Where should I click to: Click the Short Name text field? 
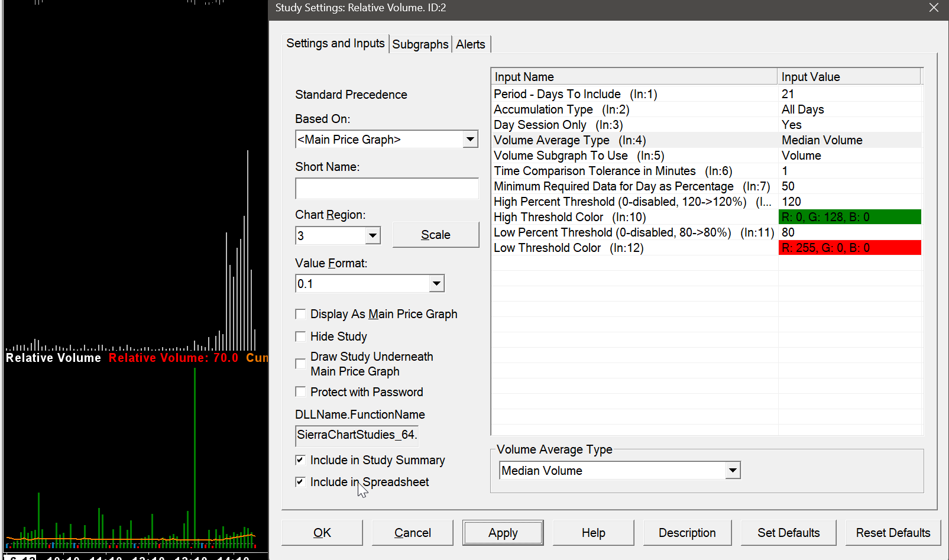coord(387,189)
